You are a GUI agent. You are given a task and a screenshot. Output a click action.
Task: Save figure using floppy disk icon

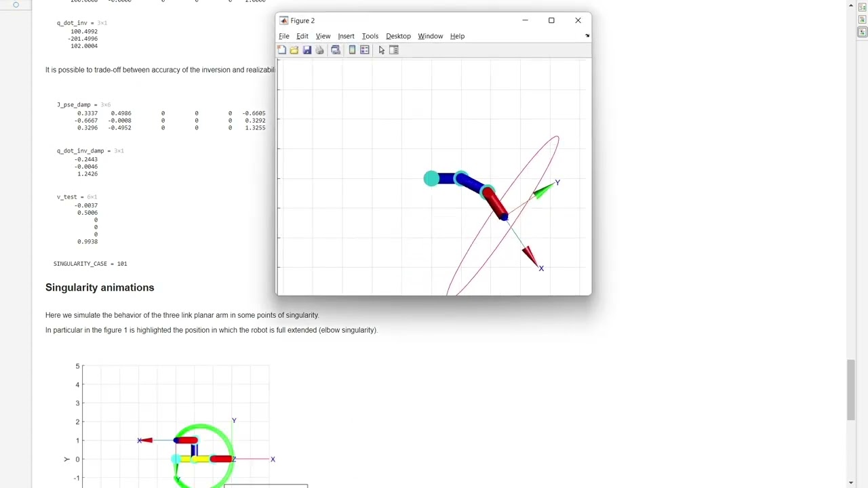pyautogui.click(x=307, y=50)
